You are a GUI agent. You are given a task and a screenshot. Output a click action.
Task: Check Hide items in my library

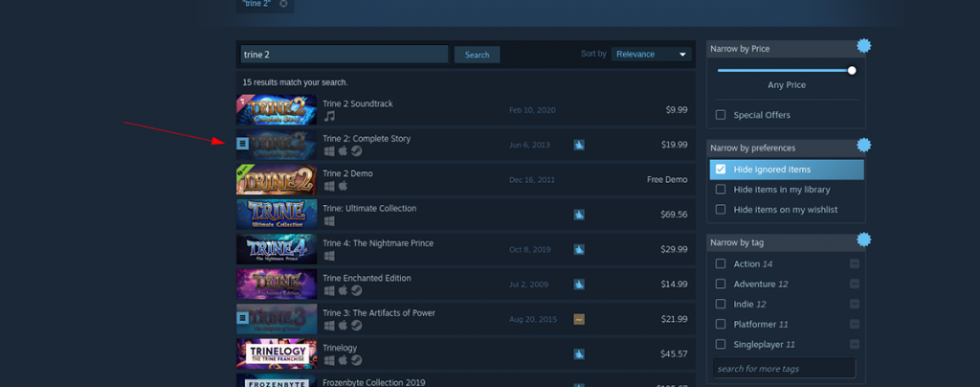[721, 190]
